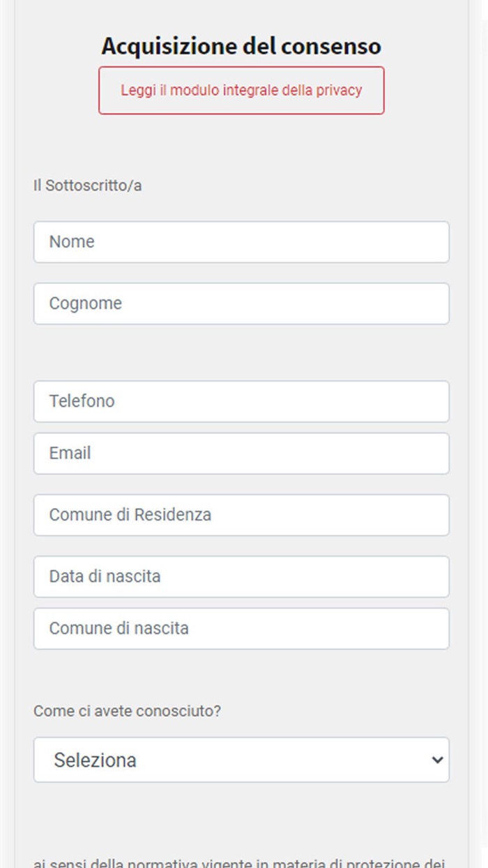Click the first name placeholder text
The width and height of the screenshot is (488, 868).
tap(72, 242)
